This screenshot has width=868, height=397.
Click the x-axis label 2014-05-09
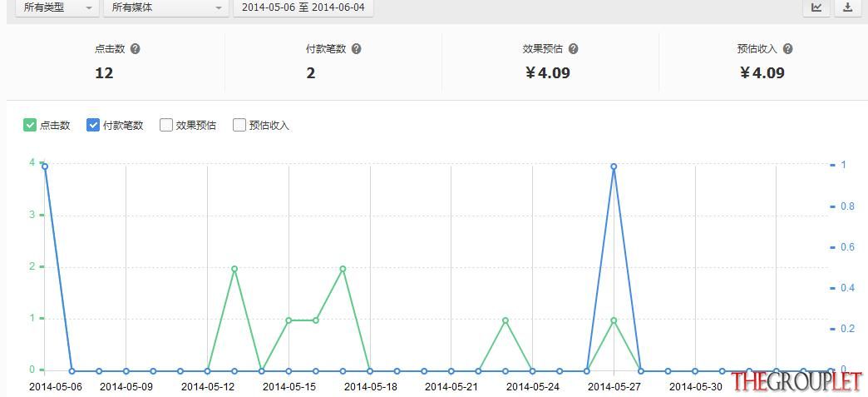point(126,386)
